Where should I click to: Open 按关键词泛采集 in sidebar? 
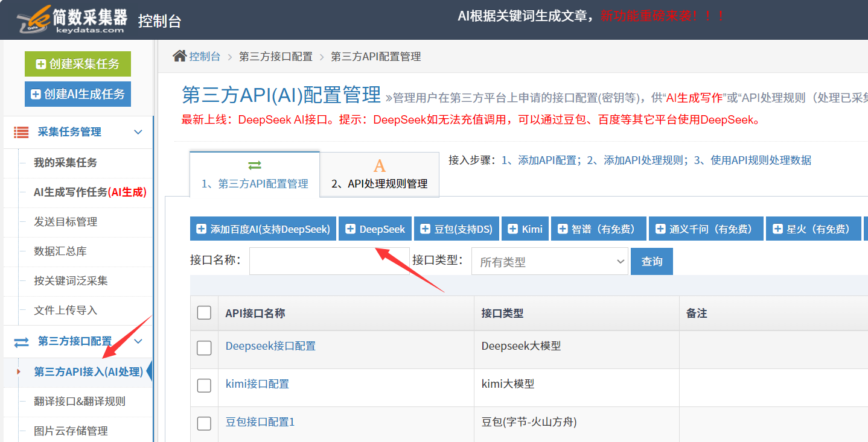(x=71, y=281)
